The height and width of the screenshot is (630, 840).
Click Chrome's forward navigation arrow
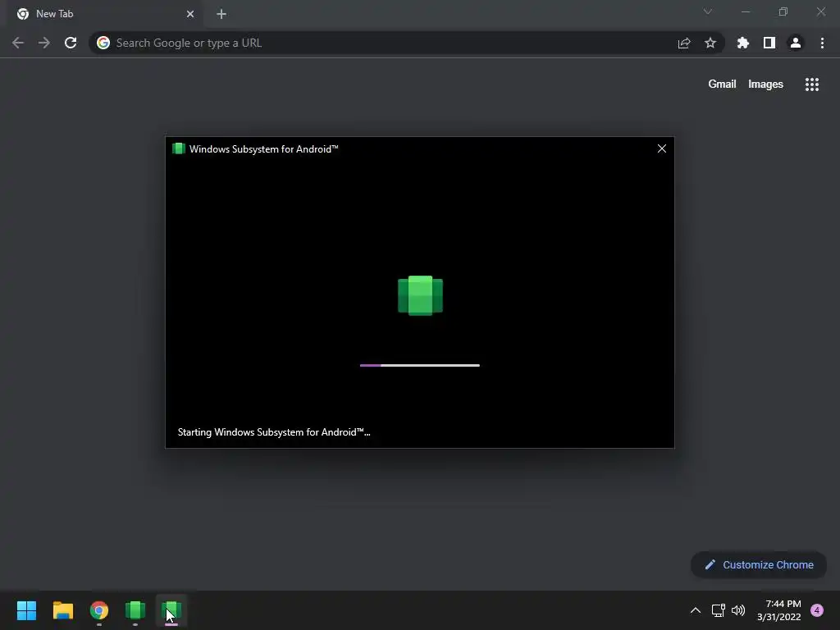(44, 43)
